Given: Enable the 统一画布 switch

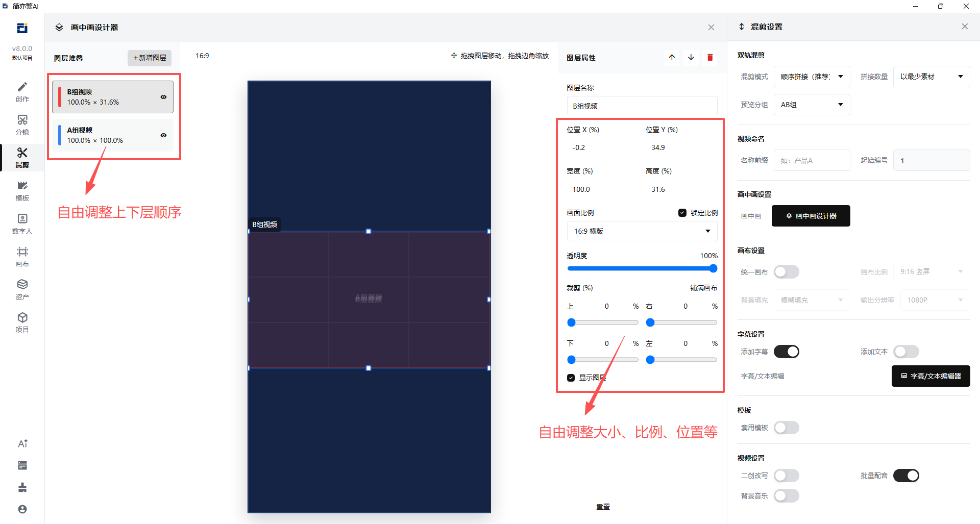Looking at the screenshot, I should [787, 272].
